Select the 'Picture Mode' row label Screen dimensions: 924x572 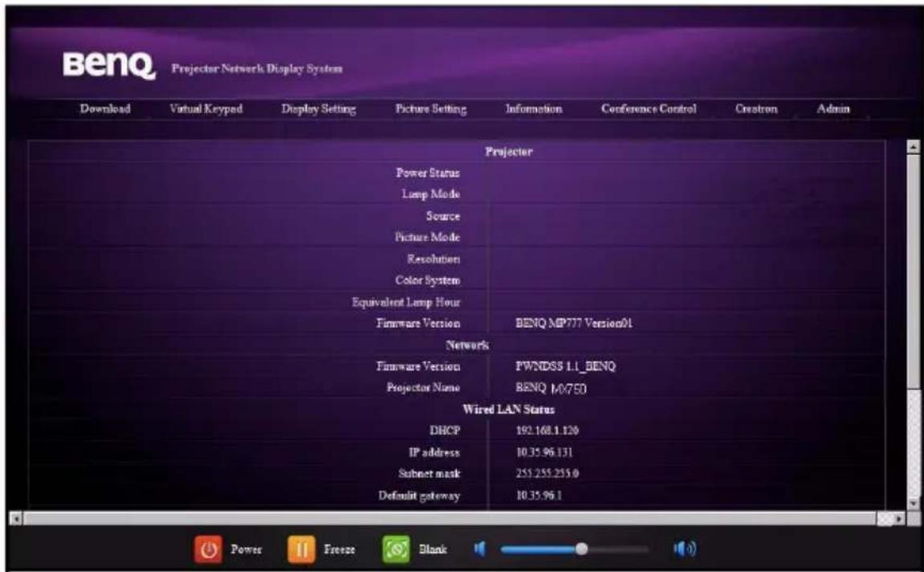pos(427,237)
